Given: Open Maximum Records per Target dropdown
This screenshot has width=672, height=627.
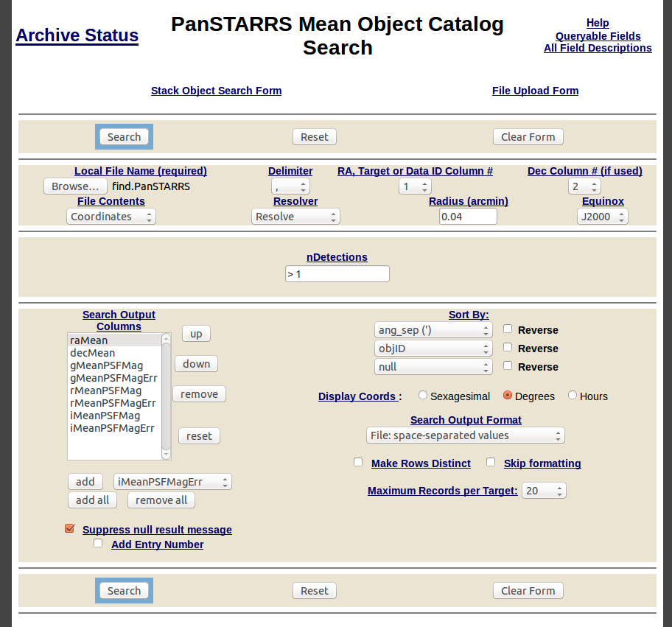Looking at the screenshot, I should [544, 491].
